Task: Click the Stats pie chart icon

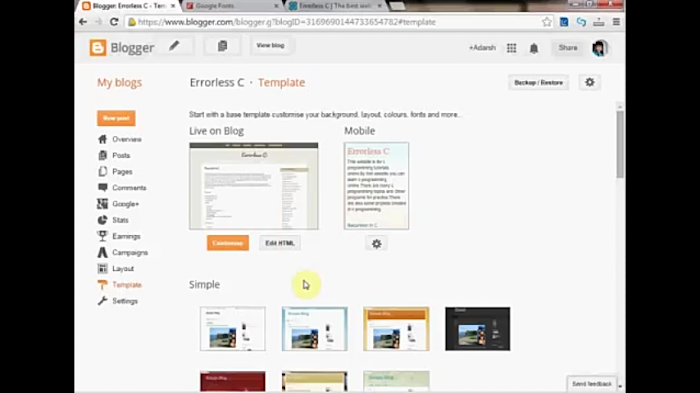Action: [103, 220]
